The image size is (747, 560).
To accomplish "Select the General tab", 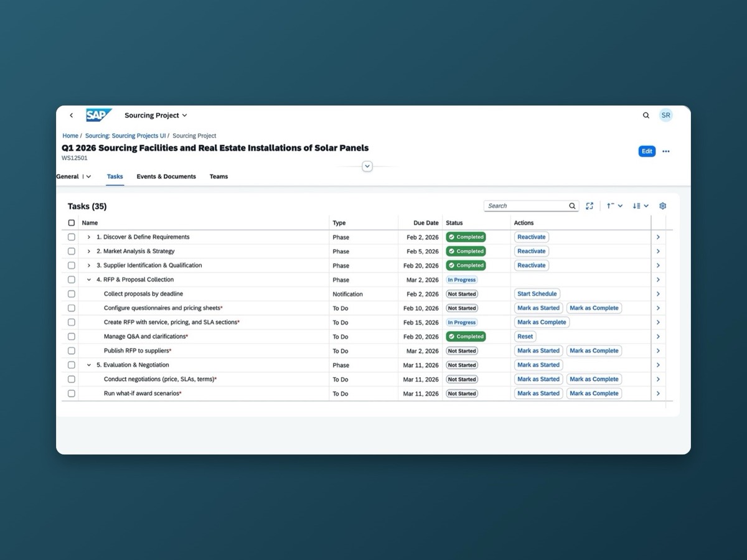I will 67,177.
